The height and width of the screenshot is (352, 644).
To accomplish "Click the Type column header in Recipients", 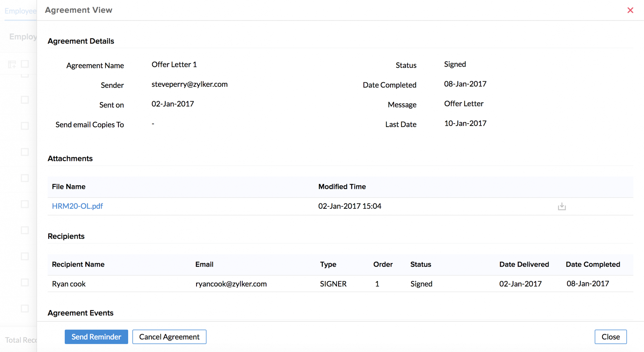I will 328,264.
